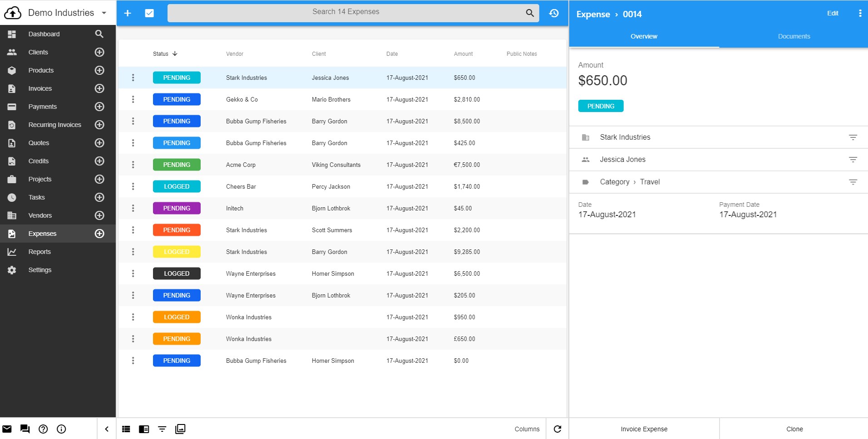Viewport: 868px width, 439px height.
Task: Open contact support chat icon
Action: click(25, 429)
